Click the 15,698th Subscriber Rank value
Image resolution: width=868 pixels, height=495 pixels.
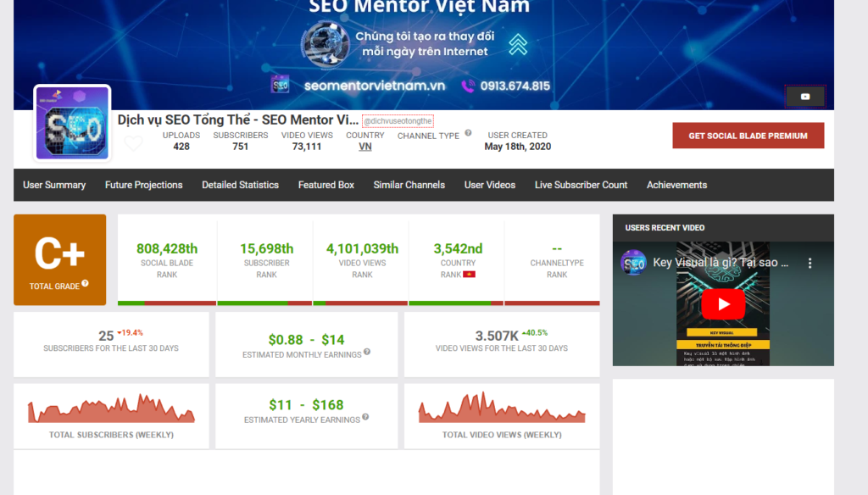(x=267, y=248)
